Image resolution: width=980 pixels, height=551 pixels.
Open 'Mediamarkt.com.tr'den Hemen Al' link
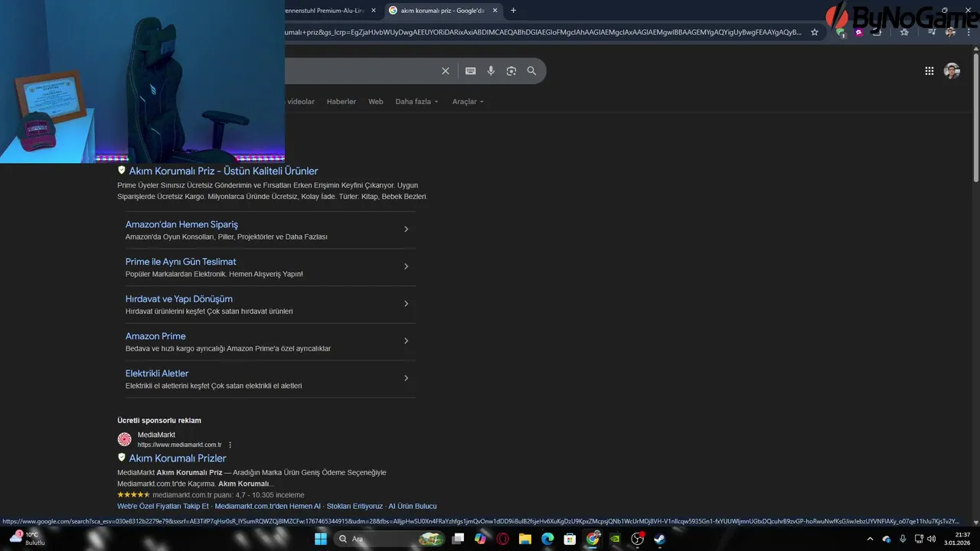[268, 506]
